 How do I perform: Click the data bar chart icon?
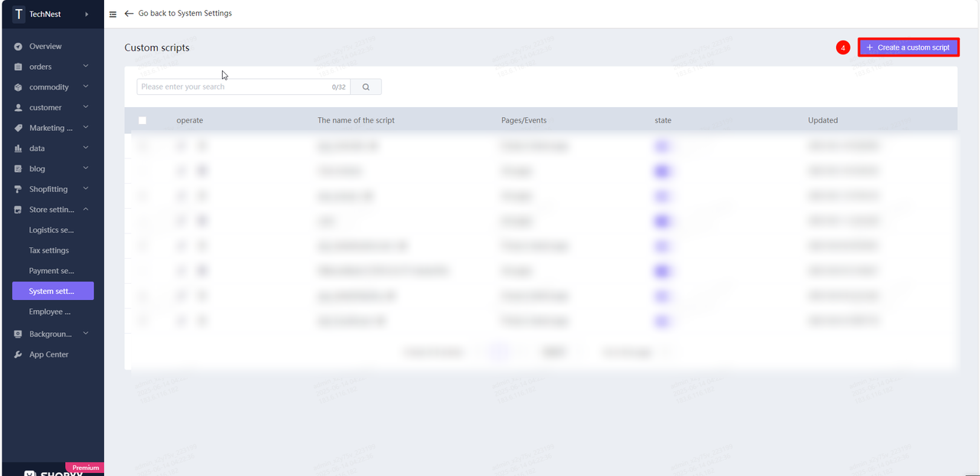coord(18,148)
